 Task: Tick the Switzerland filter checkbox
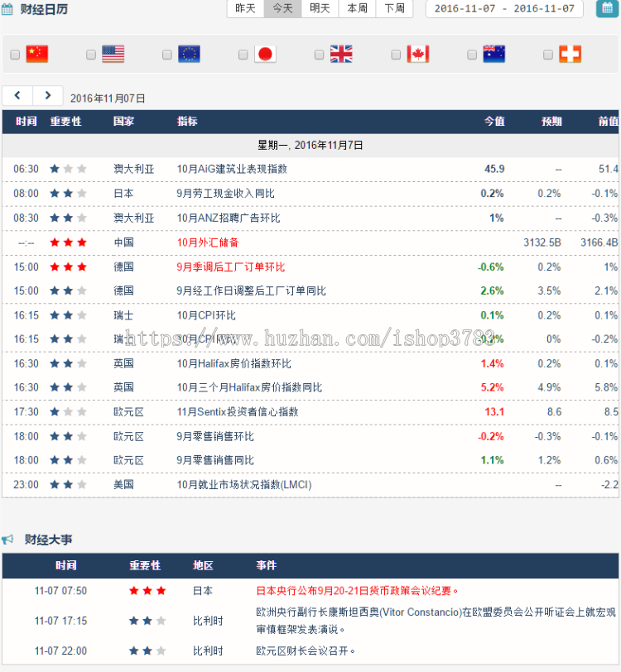pos(548,55)
